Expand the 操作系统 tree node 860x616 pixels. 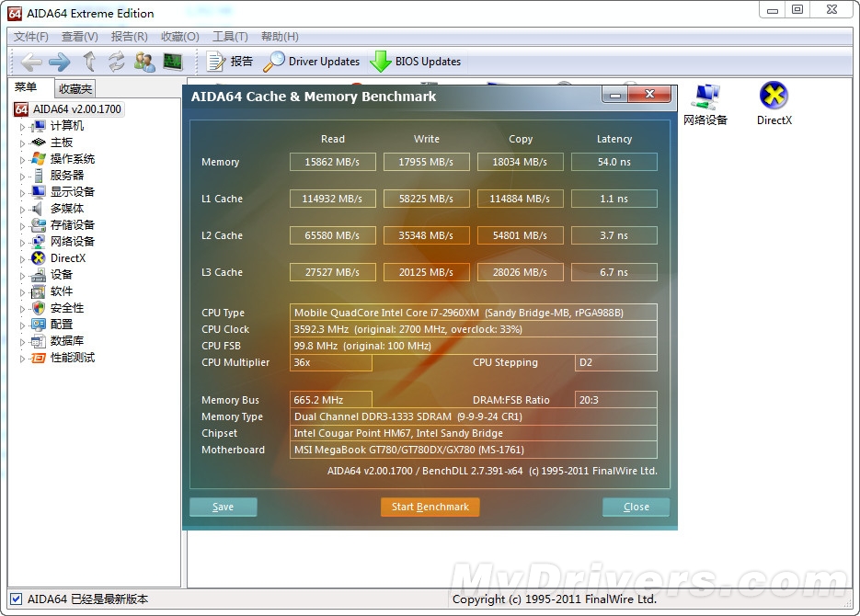pos(22,160)
